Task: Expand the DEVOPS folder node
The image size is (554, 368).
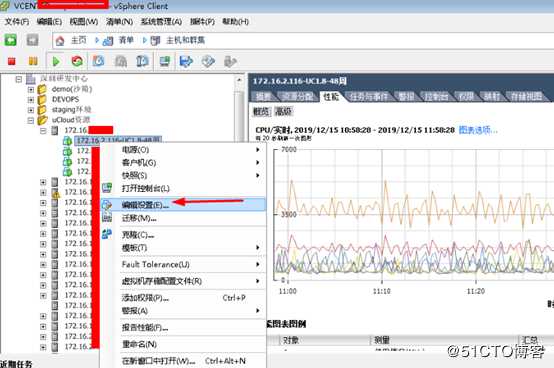Action: (31, 100)
